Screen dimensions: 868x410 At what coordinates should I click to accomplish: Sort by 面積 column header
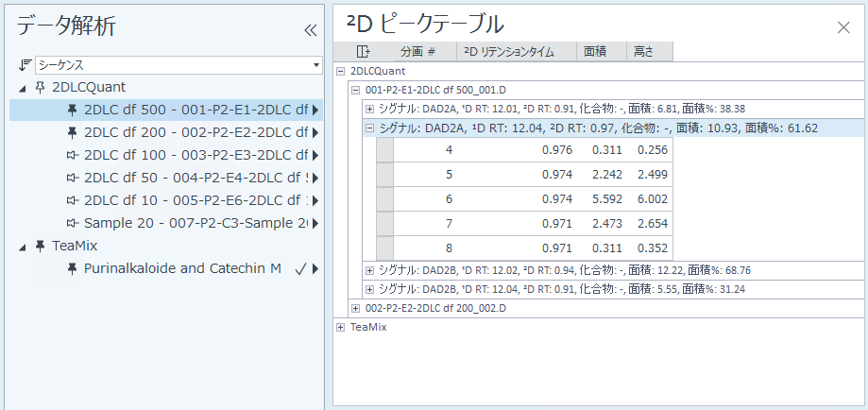tap(602, 52)
